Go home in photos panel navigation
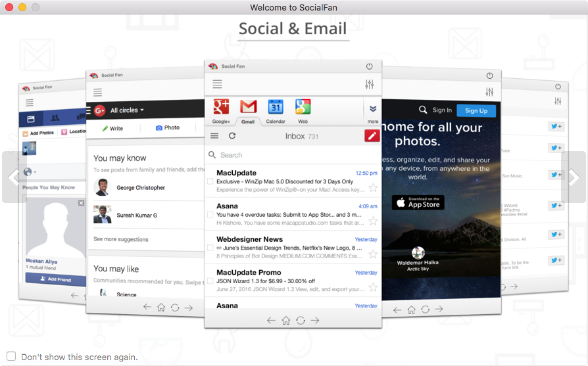 tap(411, 309)
